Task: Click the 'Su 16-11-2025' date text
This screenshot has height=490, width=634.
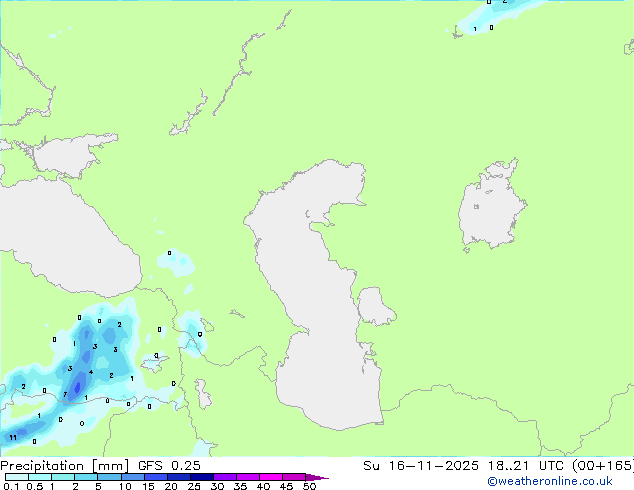Action: (421, 466)
